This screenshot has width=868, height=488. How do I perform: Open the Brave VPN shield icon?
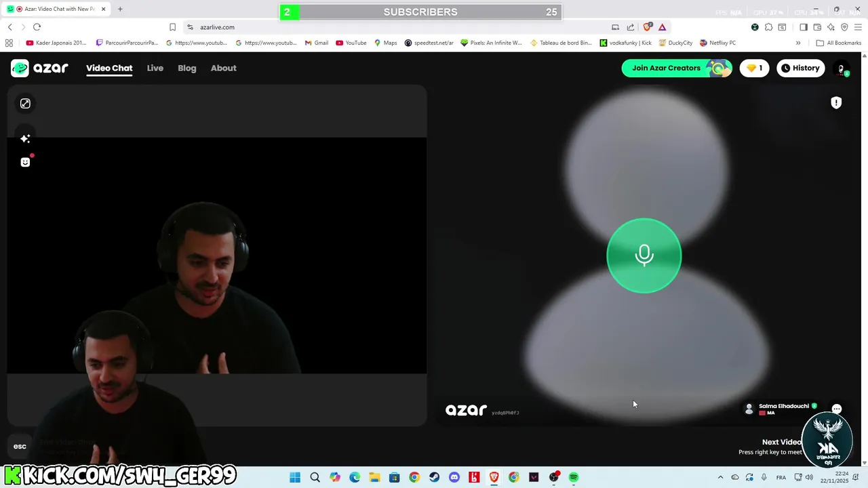tap(844, 27)
